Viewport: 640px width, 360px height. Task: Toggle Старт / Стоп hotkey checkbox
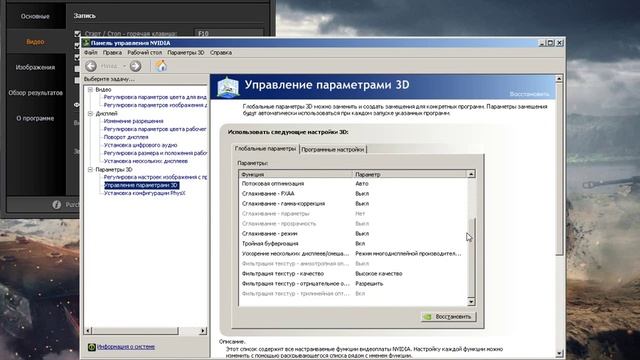[x=78, y=33]
